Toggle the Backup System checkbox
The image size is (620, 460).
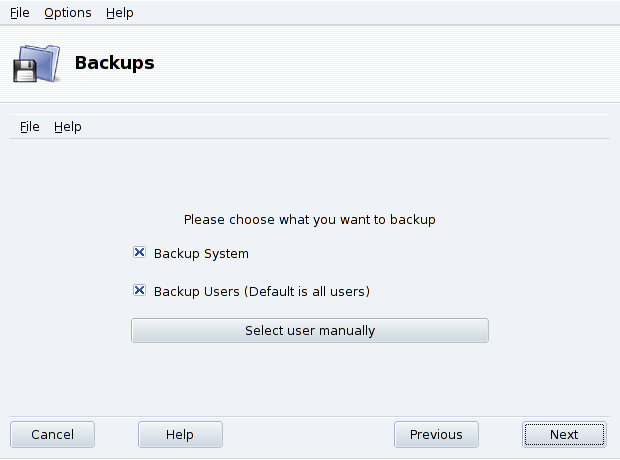140,253
